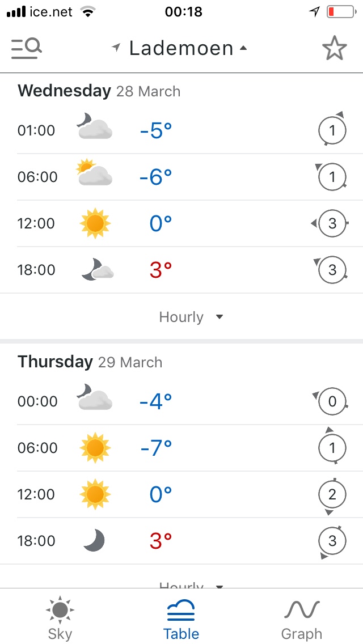This screenshot has height=644, width=363.
Task: Tap the sun icon for Wednesday 12:00
Action: click(x=95, y=223)
